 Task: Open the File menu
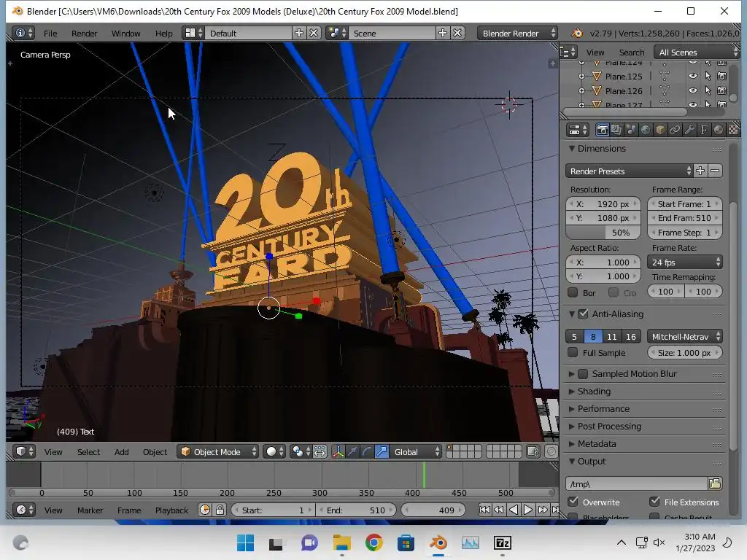click(x=50, y=33)
